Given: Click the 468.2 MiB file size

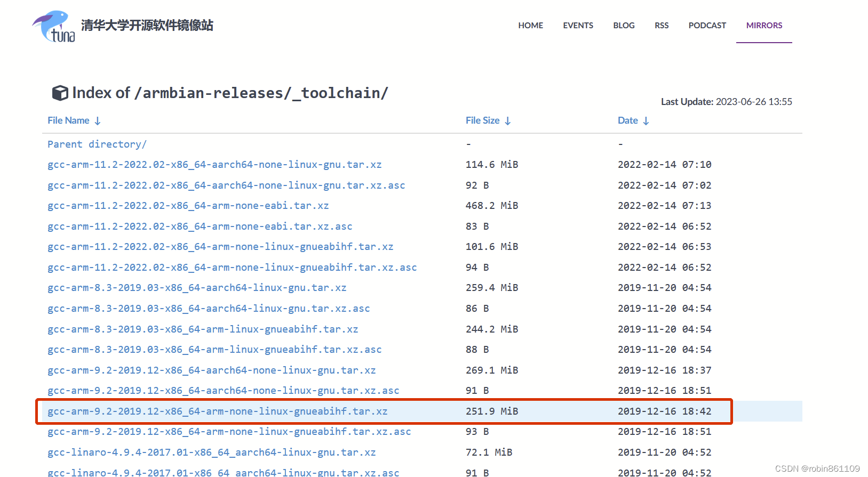Looking at the screenshot, I should [492, 206].
